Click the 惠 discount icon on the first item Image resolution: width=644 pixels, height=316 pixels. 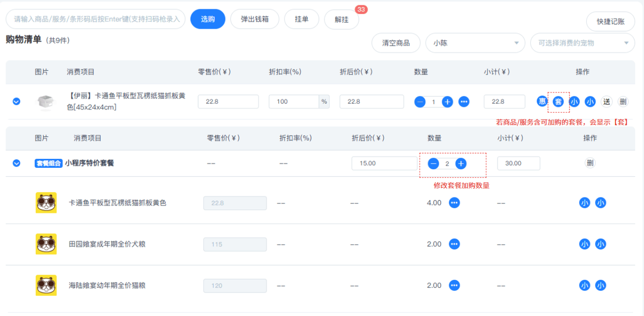click(x=542, y=101)
